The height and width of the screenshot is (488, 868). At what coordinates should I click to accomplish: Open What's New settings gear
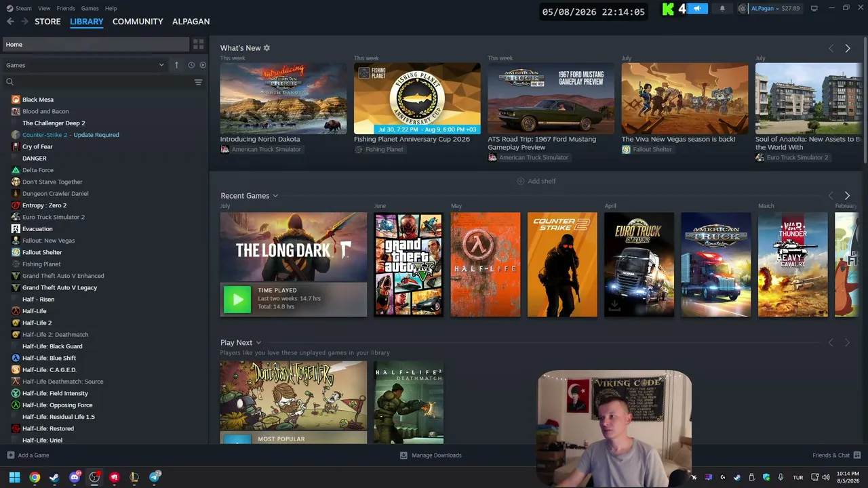click(x=267, y=48)
